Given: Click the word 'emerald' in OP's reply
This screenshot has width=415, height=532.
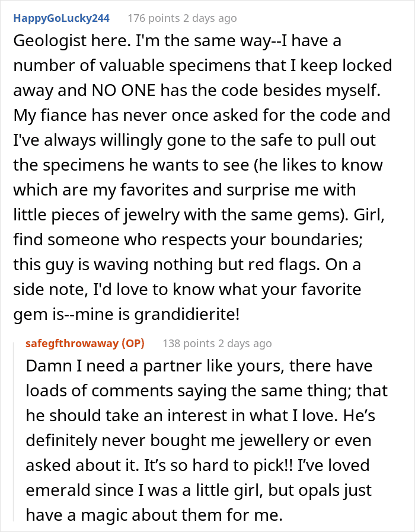Looking at the screenshot, I should [x=58, y=491].
